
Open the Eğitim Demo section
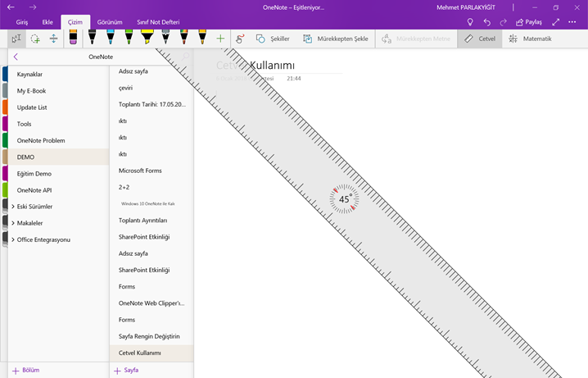tap(58, 174)
